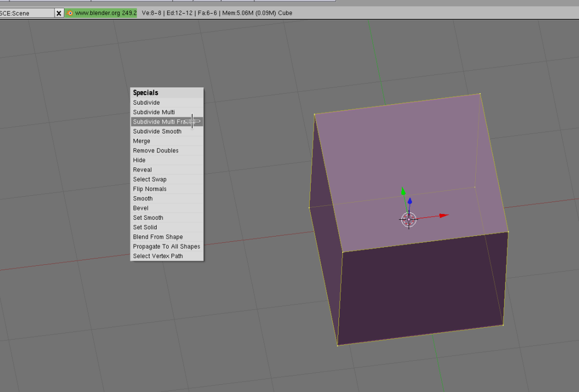Click the Fa:6-6 face count text
Viewport: 579px width, 392px height.
click(x=207, y=13)
